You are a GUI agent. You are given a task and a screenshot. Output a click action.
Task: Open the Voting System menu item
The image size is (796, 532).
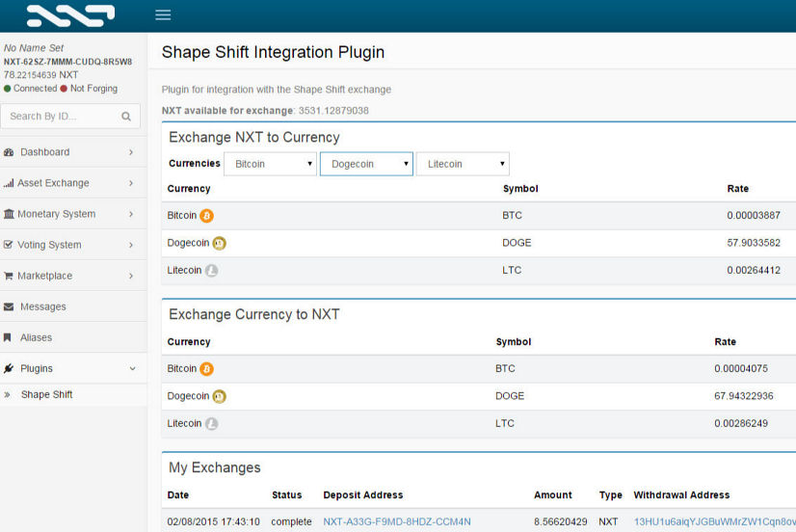coord(73,245)
